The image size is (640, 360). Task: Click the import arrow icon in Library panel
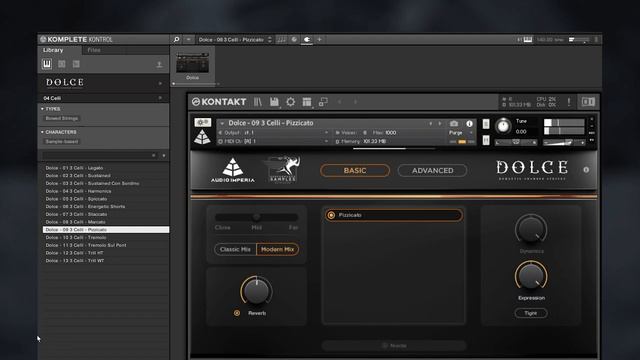coord(159,64)
